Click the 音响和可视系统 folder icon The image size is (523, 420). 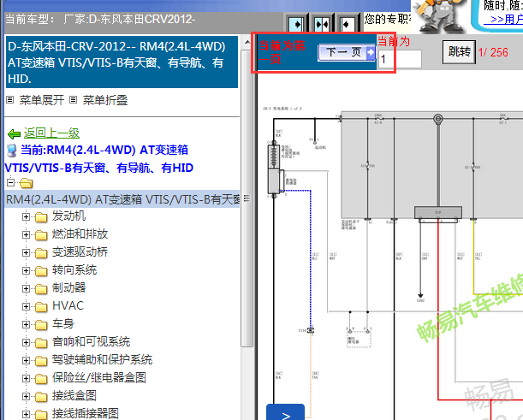(x=41, y=343)
